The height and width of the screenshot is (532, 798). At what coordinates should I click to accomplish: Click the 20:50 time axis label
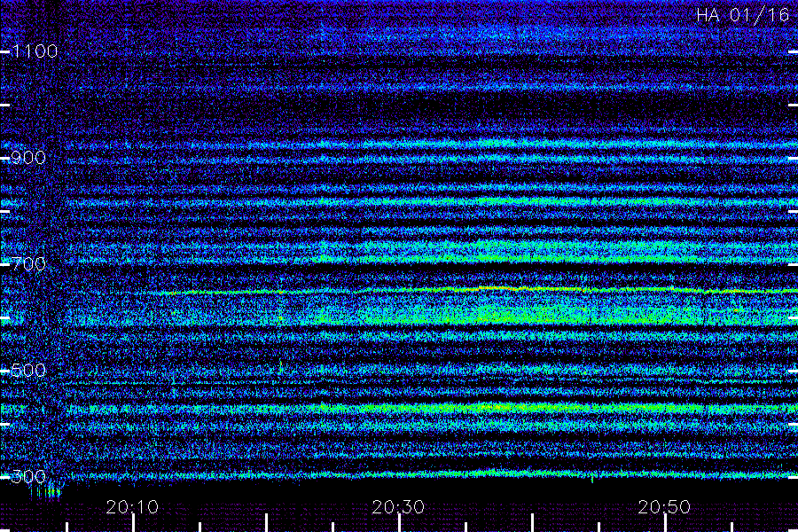pyautogui.click(x=664, y=507)
